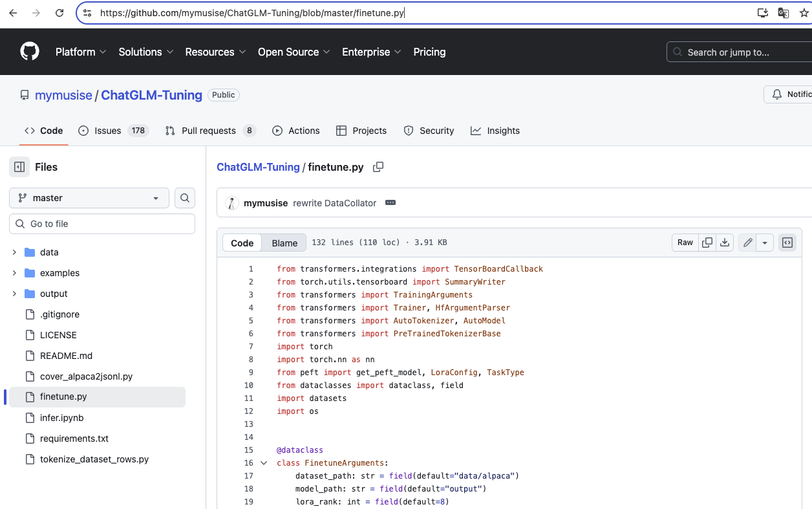Image resolution: width=812 pixels, height=509 pixels.
Task: Open the Open Source menu
Action: pos(294,52)
